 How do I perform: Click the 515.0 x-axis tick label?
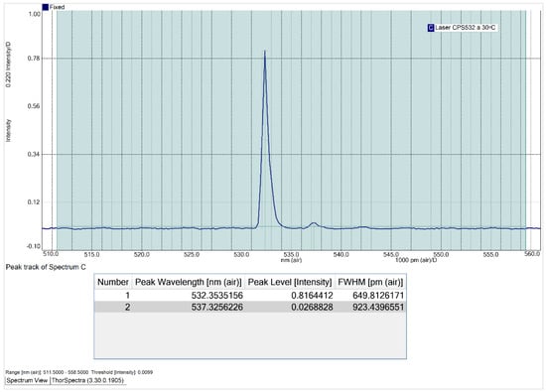[x=91, y=255]
